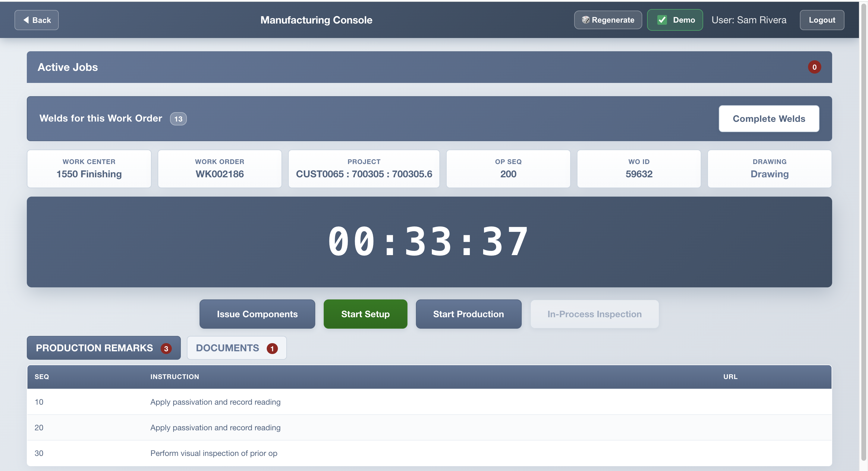The image size is (868, 471).
Task: Click the Project CUST0065 : 700305 : 700305.6 card
Action: click(x=364, y=169)
